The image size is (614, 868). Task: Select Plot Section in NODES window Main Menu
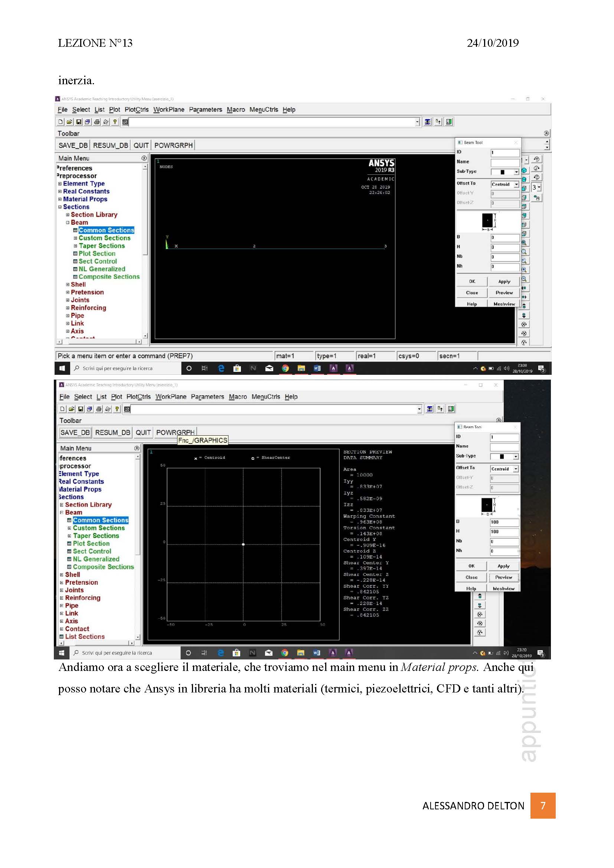[97, 254]
